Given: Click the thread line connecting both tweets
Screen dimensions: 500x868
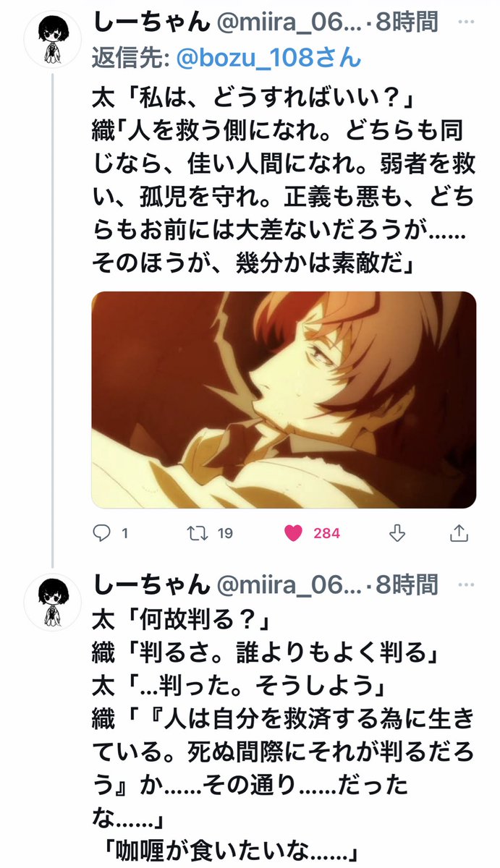Looking at the screenshot, I should point(53,319).
